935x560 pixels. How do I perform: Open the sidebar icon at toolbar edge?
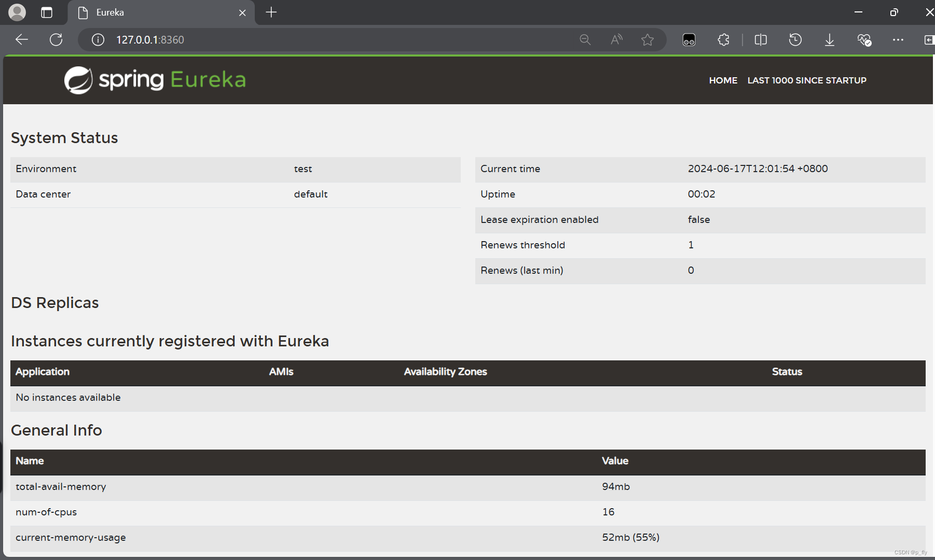[929, 39]
